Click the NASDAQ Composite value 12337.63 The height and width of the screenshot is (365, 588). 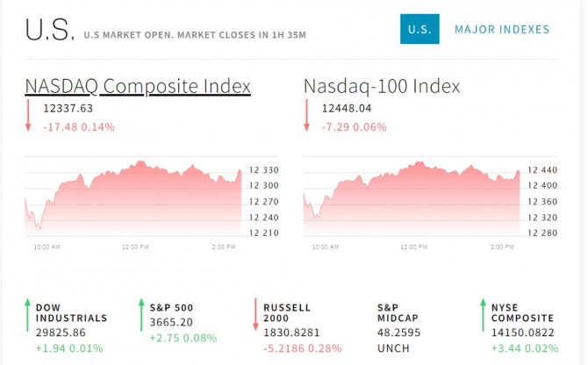point(68,109)
